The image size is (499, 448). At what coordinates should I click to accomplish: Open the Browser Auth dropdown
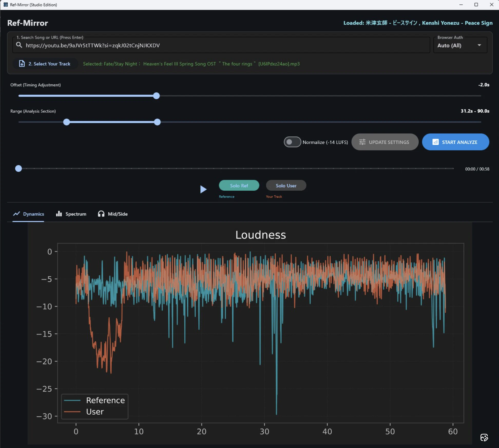457,45
